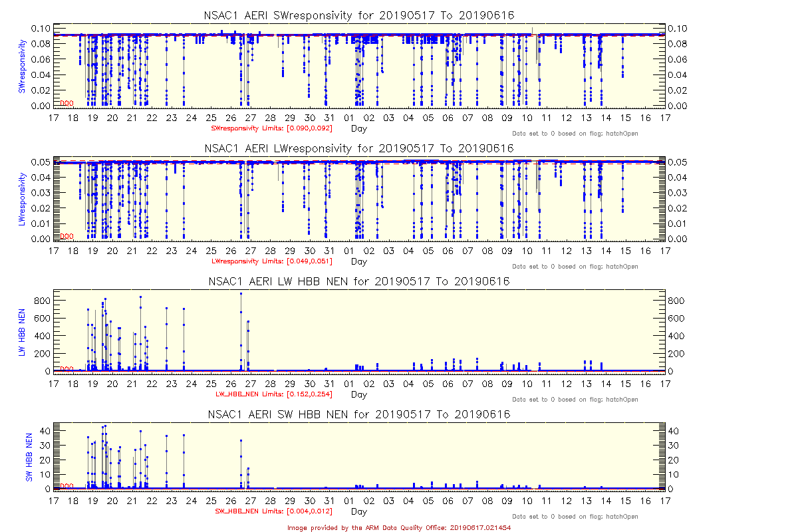This screenshot has height=532, width=798.
Task: Click the vertical LW HBB NEN axis label
Action: coord(22,332)
